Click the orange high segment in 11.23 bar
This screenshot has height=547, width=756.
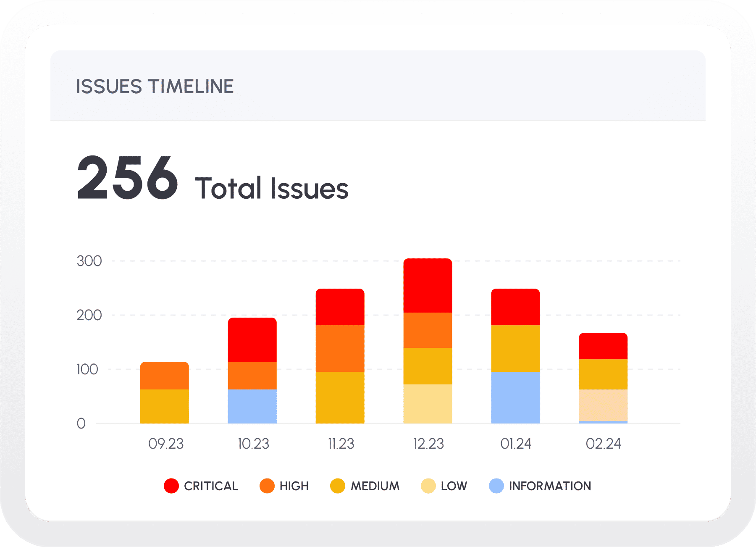(340, 348)
